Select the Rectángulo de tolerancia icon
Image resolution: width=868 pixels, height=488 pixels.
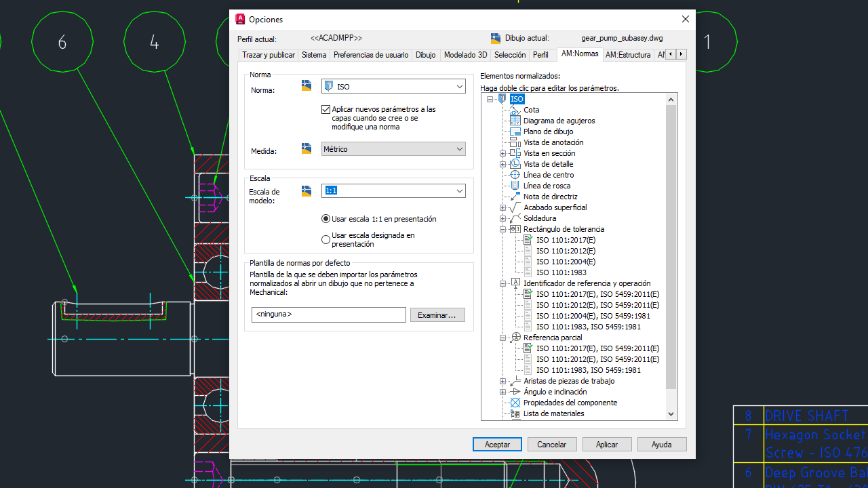point(515,229)
